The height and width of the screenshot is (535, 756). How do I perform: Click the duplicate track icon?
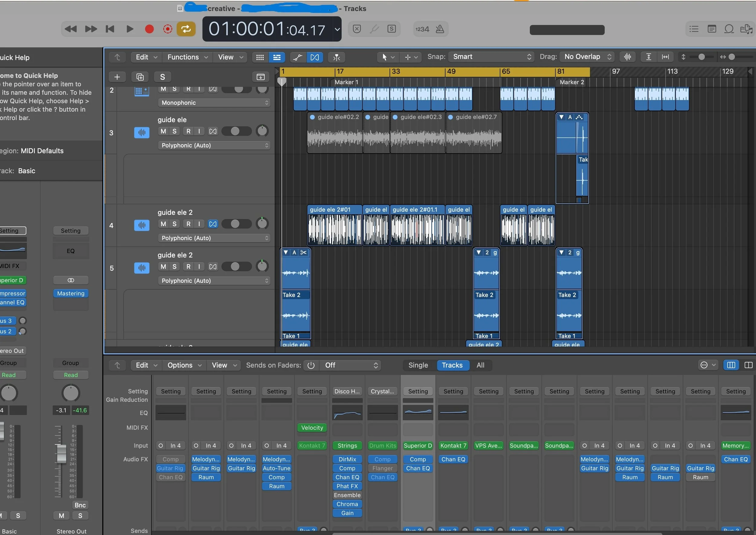click(x=140, y=77)
